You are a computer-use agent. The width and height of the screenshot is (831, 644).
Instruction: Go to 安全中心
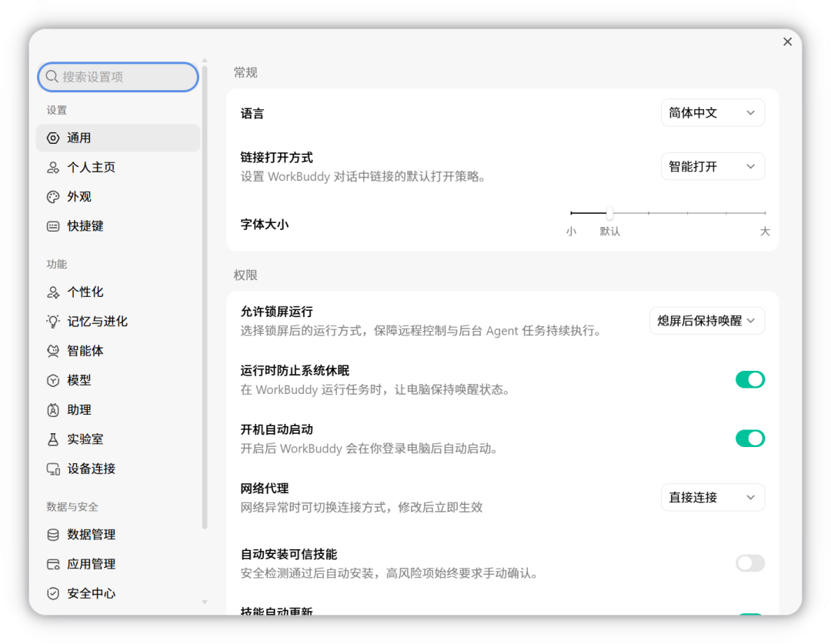click(x=118, y=594)
